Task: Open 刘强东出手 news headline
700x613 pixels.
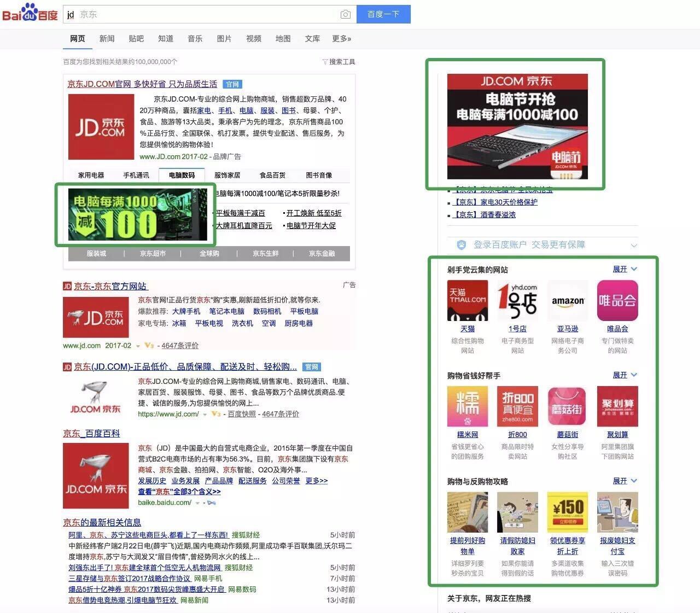Action: (x=144, y=568)
